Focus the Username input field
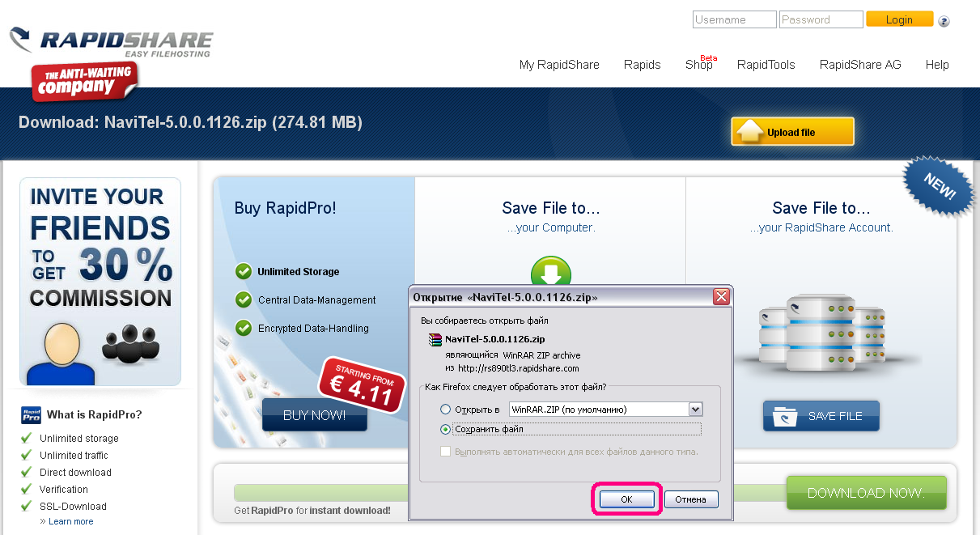The height and width of the screenshot is (535, 980). pos(734,19)
